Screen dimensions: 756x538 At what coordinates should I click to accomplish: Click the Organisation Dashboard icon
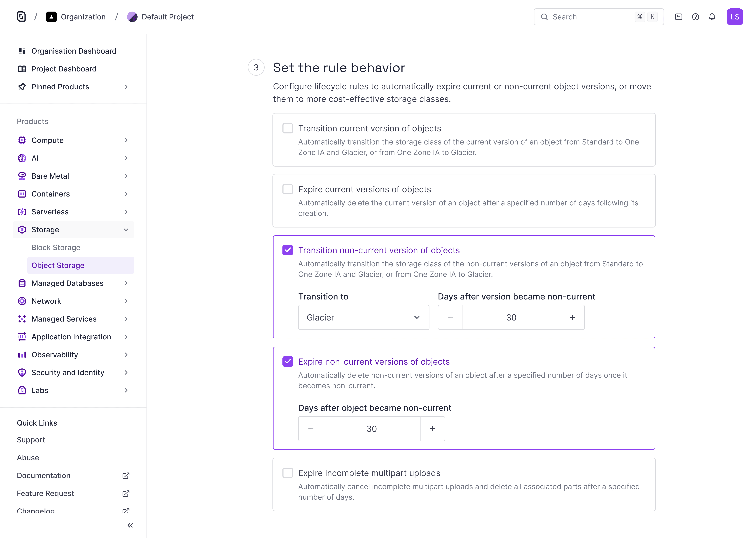(x=22, y=51)
